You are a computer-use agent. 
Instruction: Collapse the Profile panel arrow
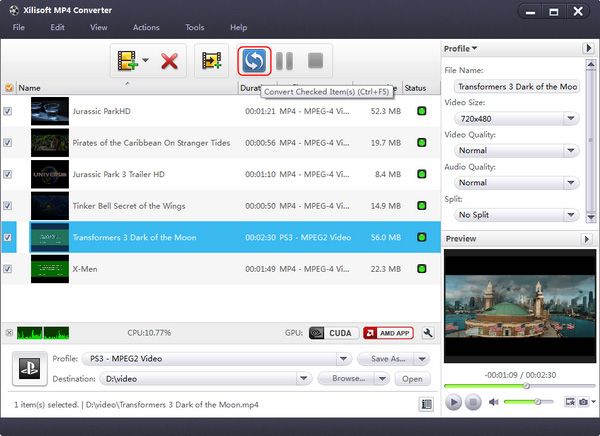pyautogui.click(x=589, y=48)
